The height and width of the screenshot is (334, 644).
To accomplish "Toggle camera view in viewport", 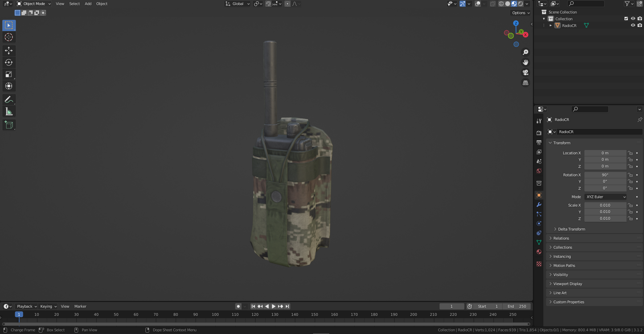I will point(525,73).
